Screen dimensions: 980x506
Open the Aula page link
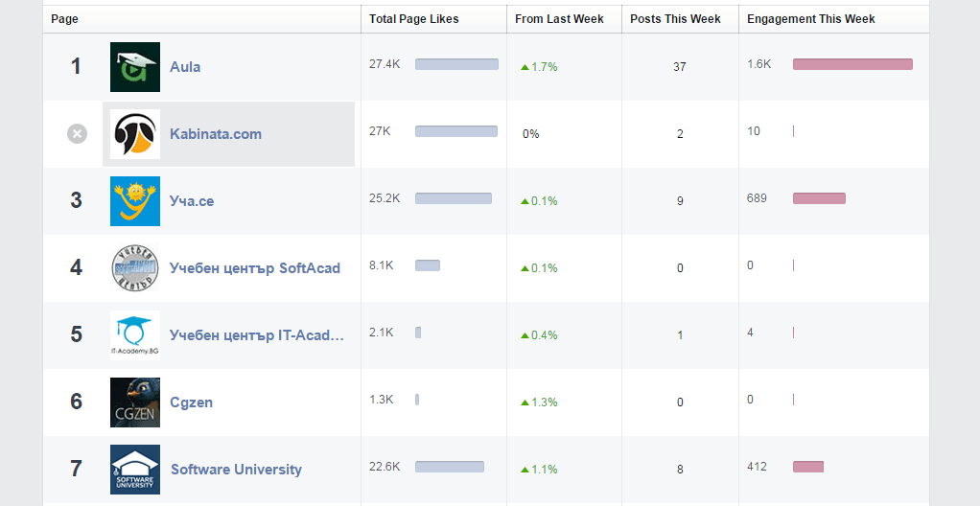185,67
